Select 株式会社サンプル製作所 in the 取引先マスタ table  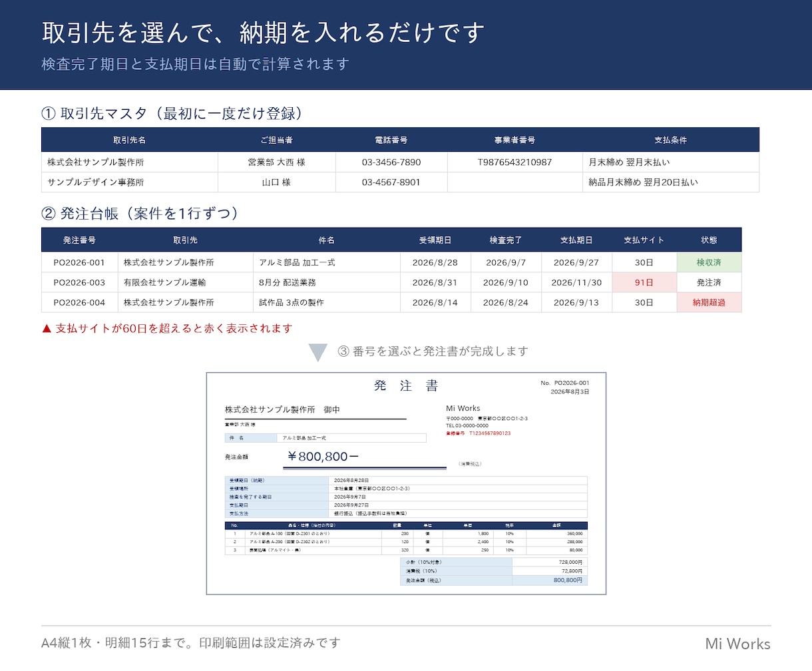(130, 162)
